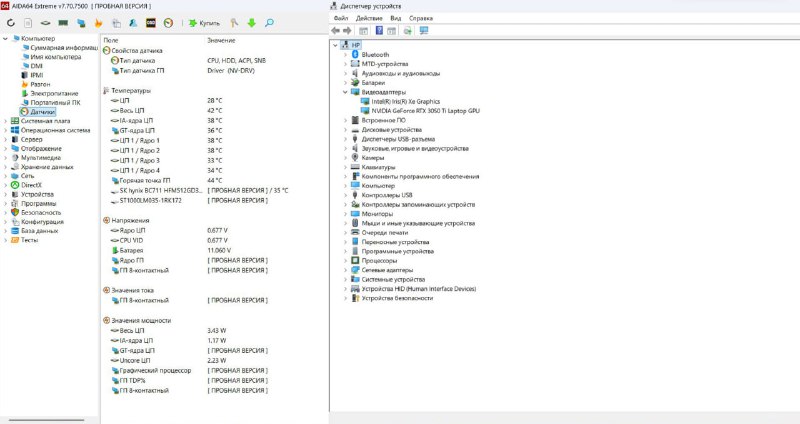Viewport: 800px width, 424px height.
Task: Click the blue Help question mark icon
Action: coord(379,31)
